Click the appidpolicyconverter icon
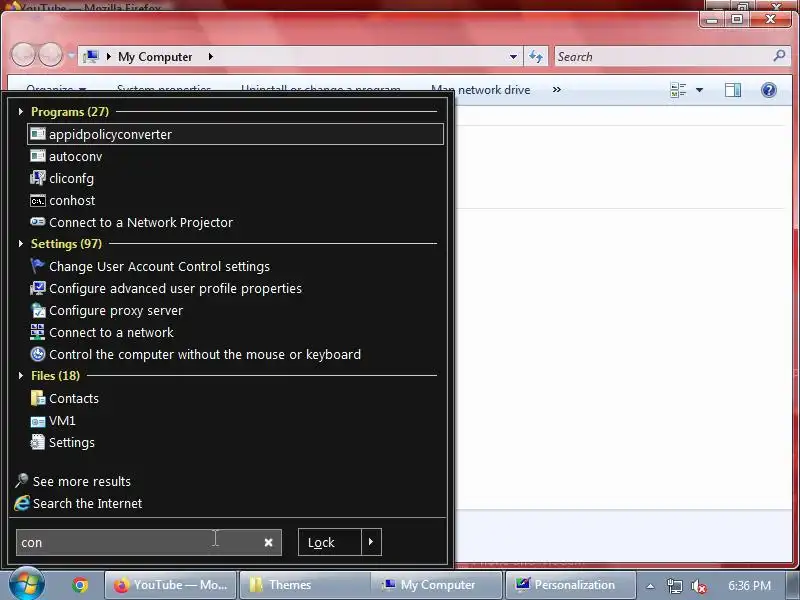 38,134
